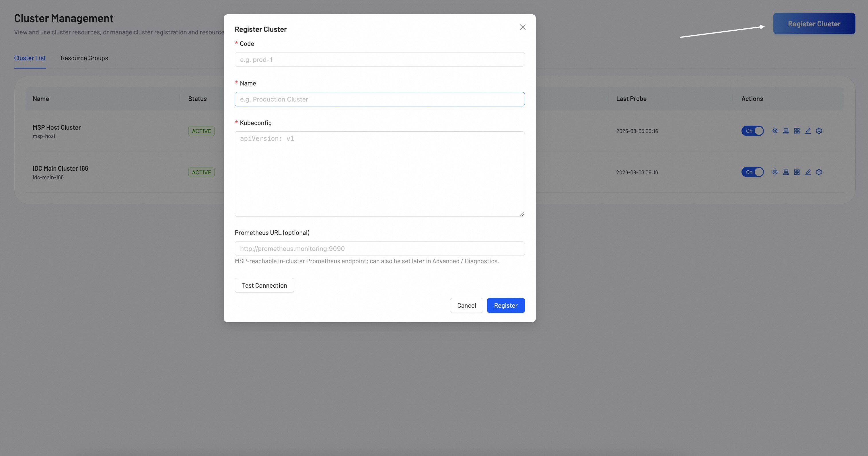Click the 'Register Cluster' dialog title

[260, 29]
